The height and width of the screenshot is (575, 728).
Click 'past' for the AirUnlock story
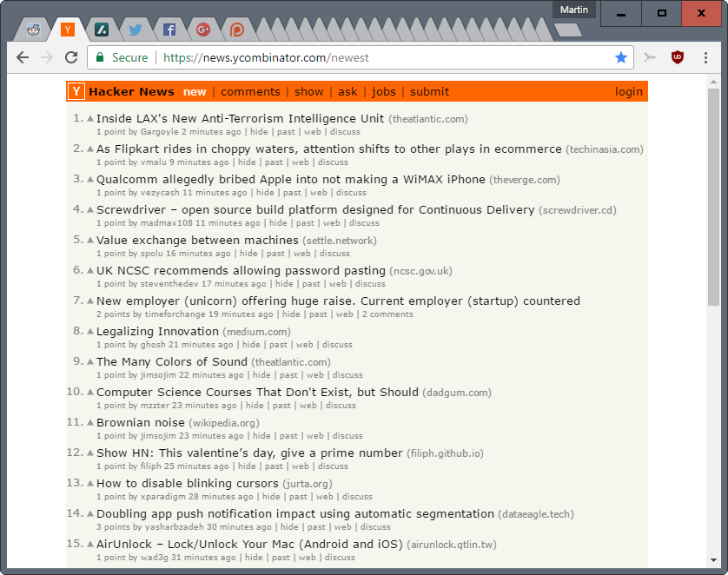(x=281, y=558)
